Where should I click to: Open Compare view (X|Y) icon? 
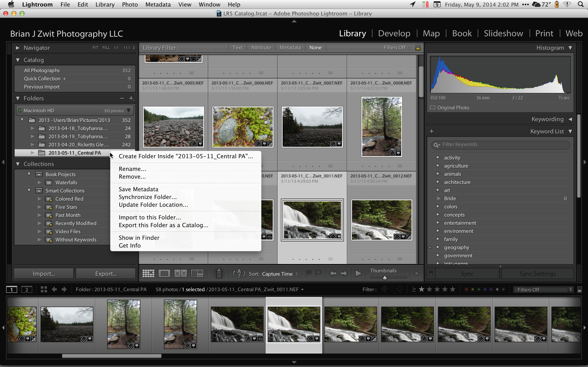point(180,274)
